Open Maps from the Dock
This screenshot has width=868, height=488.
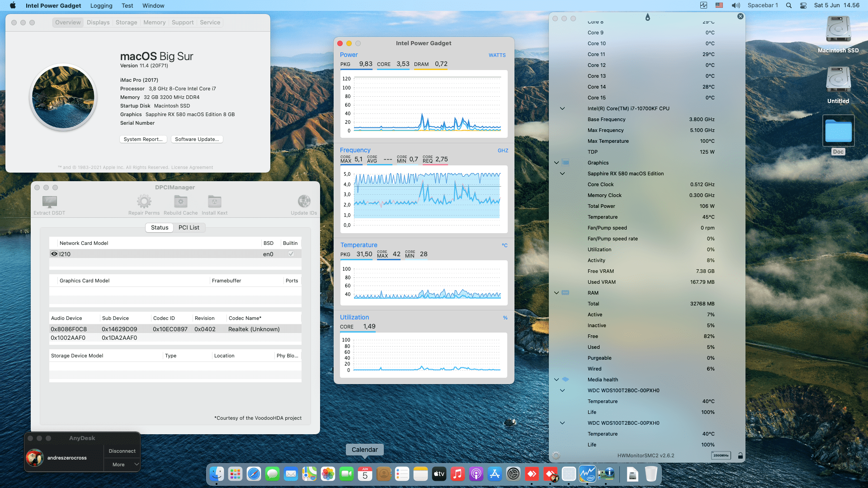pos(309,474)
